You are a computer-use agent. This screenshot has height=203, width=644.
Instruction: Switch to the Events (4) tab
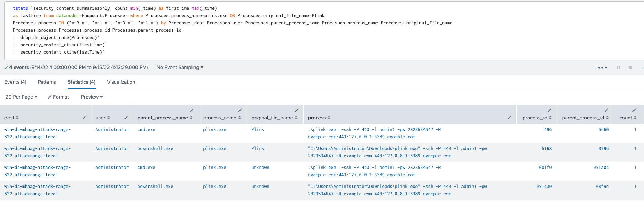(15, 82)
